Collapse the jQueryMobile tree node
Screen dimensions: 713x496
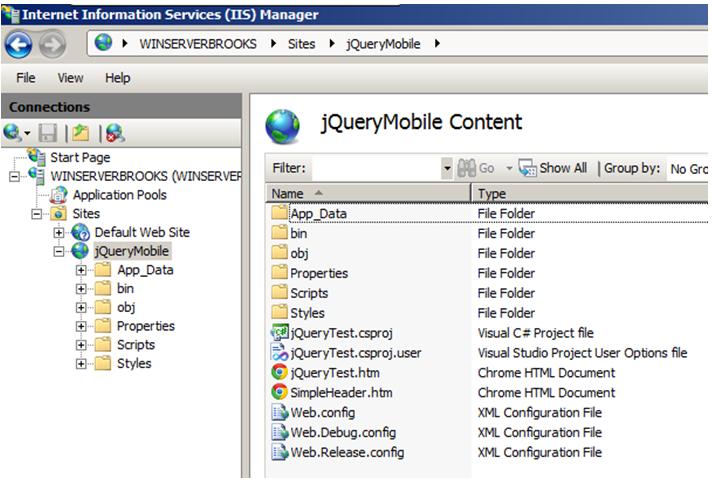(x=59, y=251)
